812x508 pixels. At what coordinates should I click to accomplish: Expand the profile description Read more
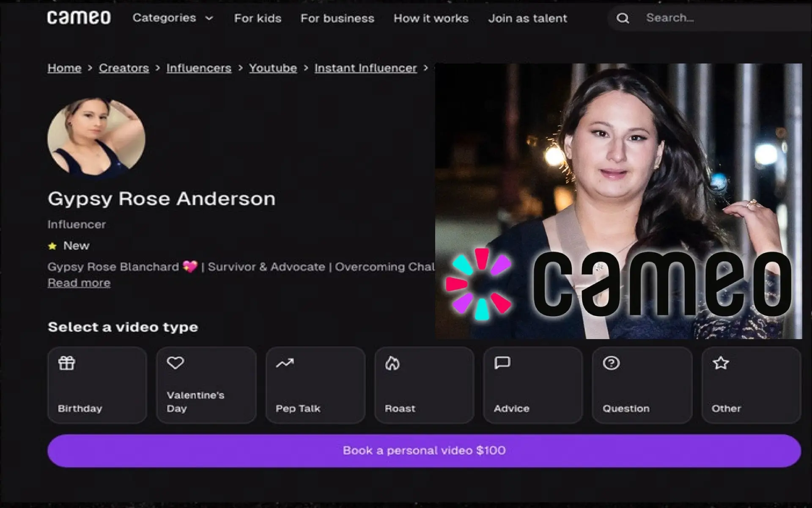79,283
